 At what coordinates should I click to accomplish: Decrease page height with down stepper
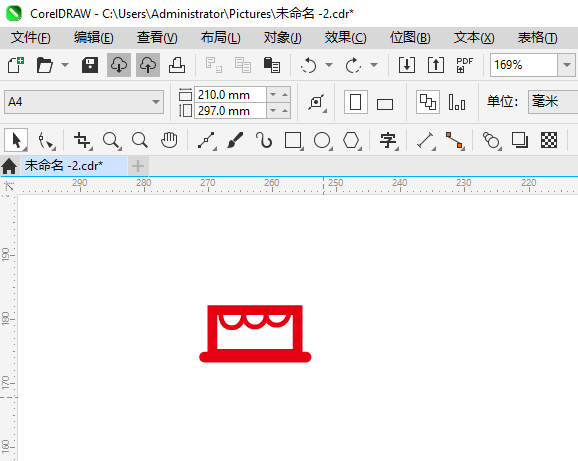(x=273, y=111)
